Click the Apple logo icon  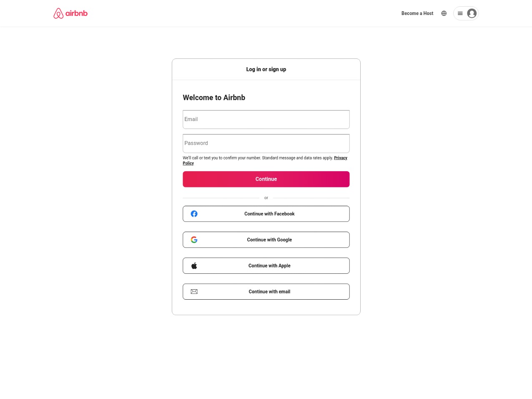tap(194, 266)
